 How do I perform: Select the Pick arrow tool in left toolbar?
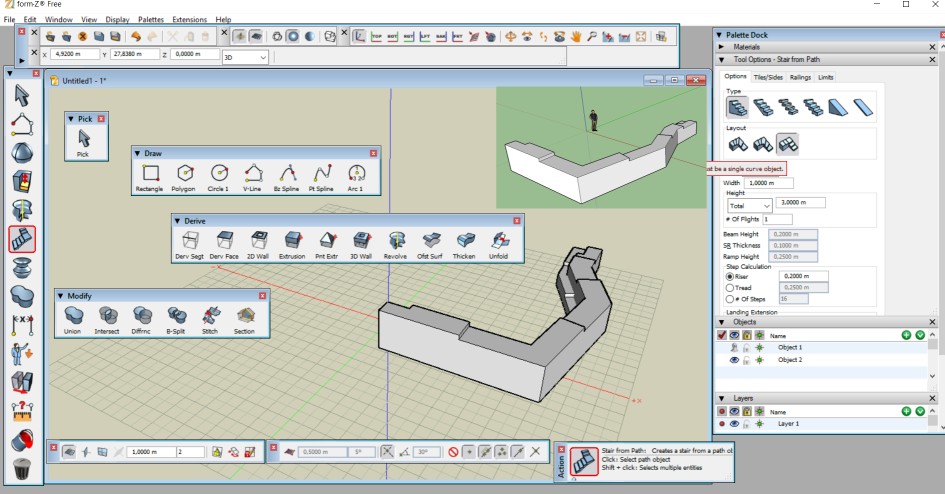22,96
